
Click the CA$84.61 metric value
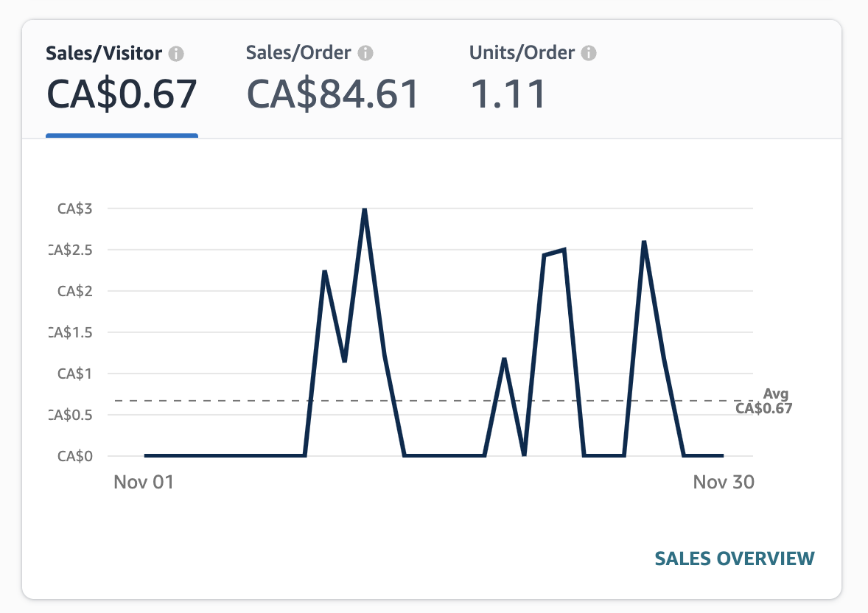[332, 94]
